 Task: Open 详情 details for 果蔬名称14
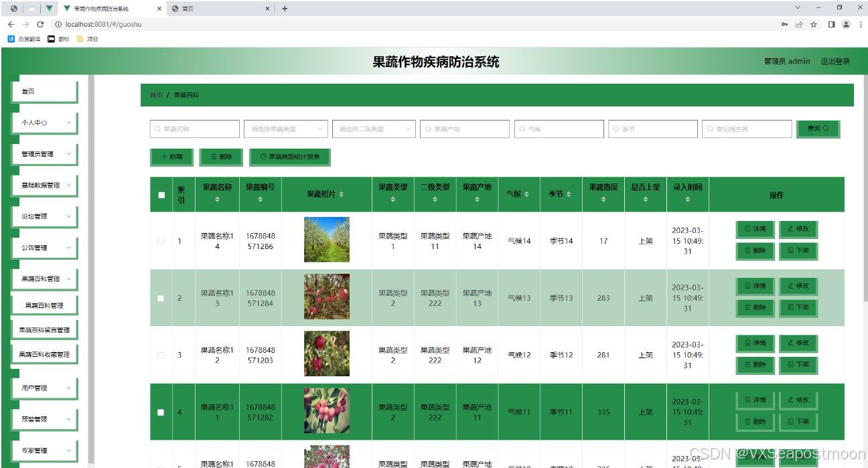[x=755, y=230]
